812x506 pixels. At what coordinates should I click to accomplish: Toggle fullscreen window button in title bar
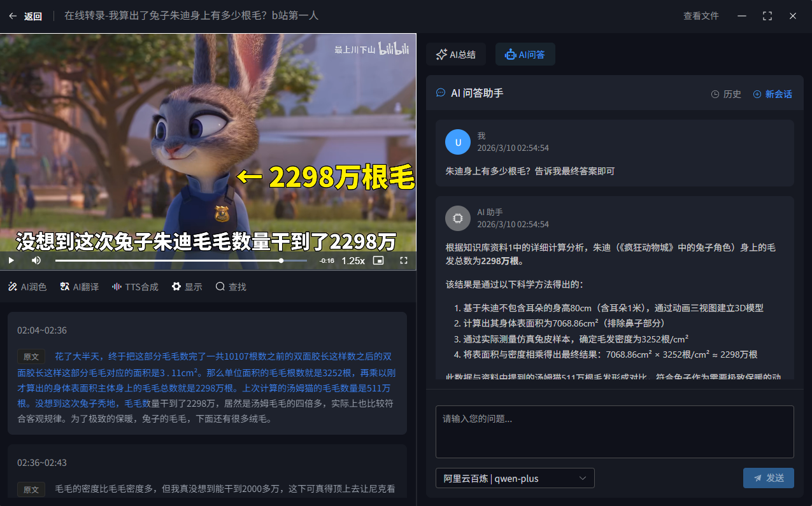coord(767,16)
